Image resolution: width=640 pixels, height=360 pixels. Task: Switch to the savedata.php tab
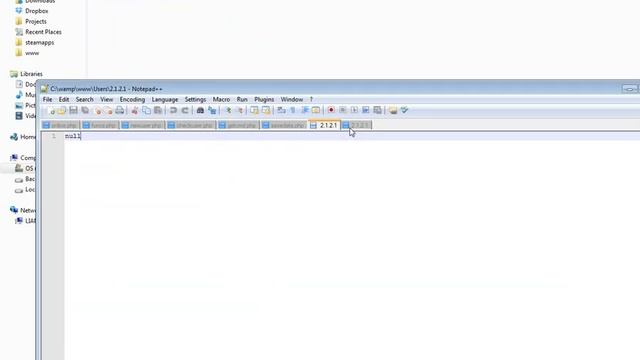coord(284,125)
